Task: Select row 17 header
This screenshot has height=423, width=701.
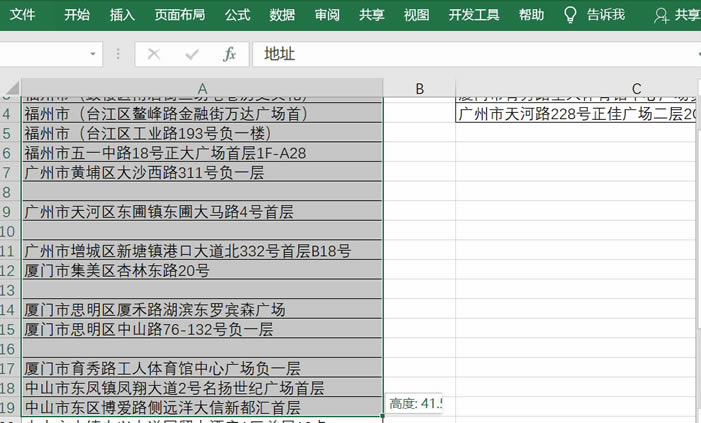Action: coord(10,368)
